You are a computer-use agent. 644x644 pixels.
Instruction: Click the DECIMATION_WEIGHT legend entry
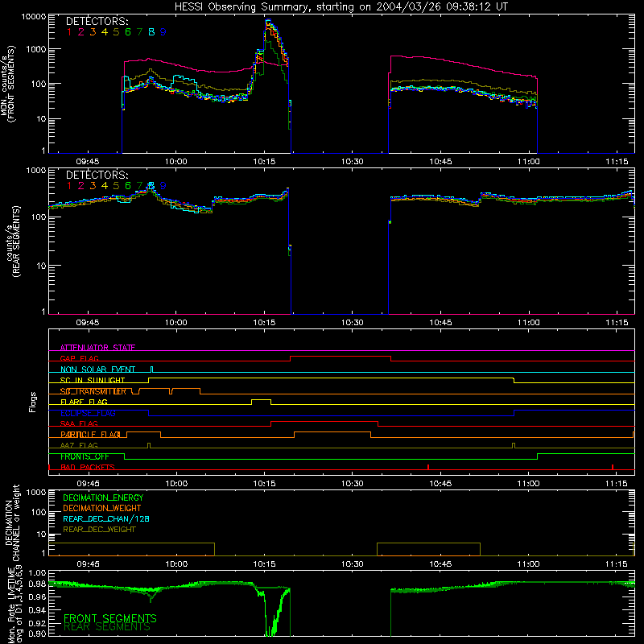102,509
